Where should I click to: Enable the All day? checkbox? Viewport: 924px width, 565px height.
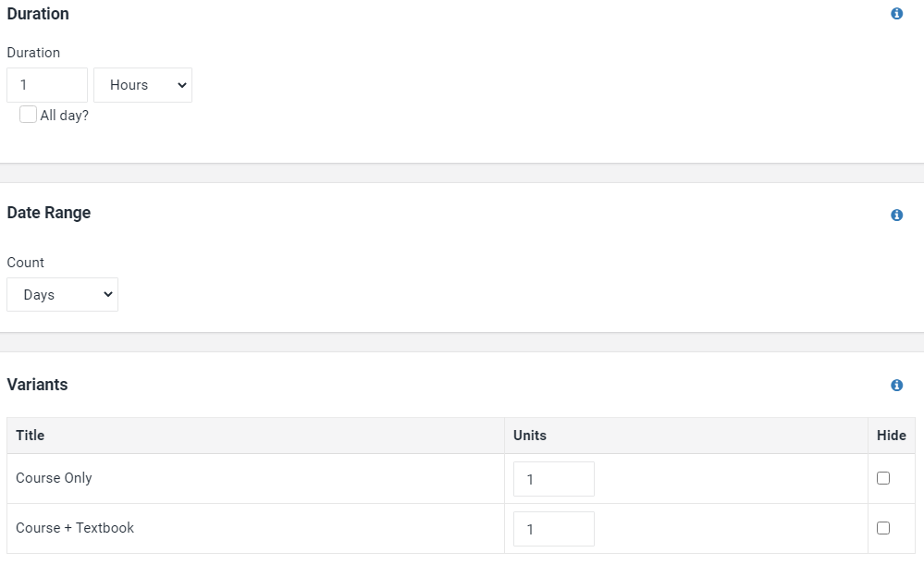[28, 115]
